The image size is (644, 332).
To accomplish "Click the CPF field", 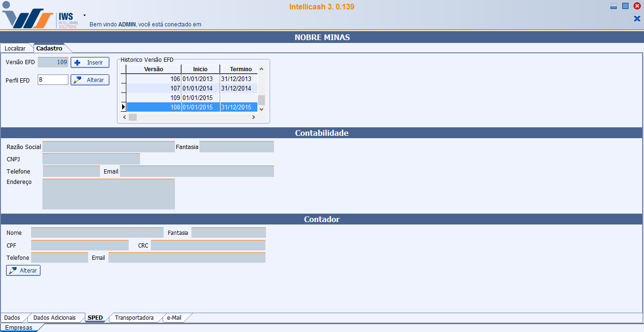I will point(80,245).
